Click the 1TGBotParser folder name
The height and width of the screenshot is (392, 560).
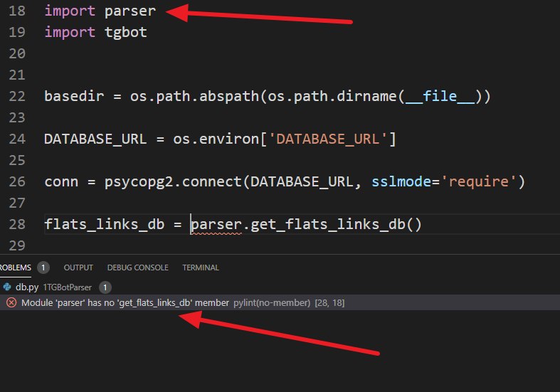[x=67, y=287]
